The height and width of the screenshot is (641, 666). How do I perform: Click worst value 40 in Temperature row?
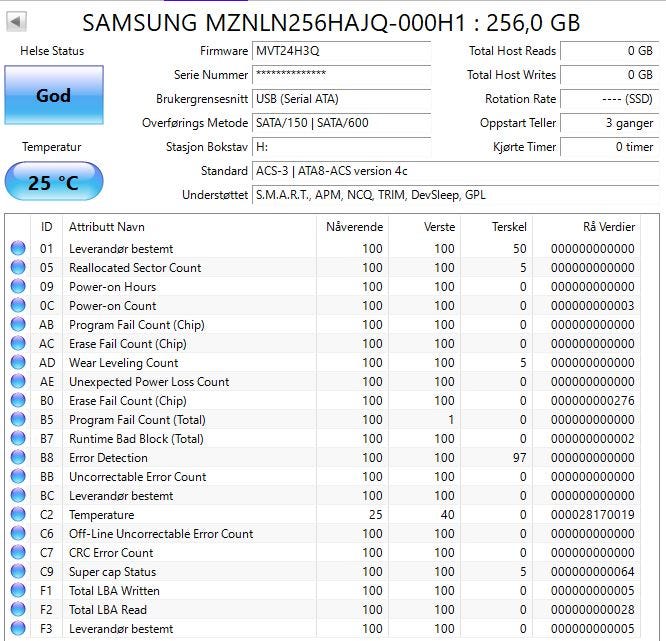click(x=447, y=514)
